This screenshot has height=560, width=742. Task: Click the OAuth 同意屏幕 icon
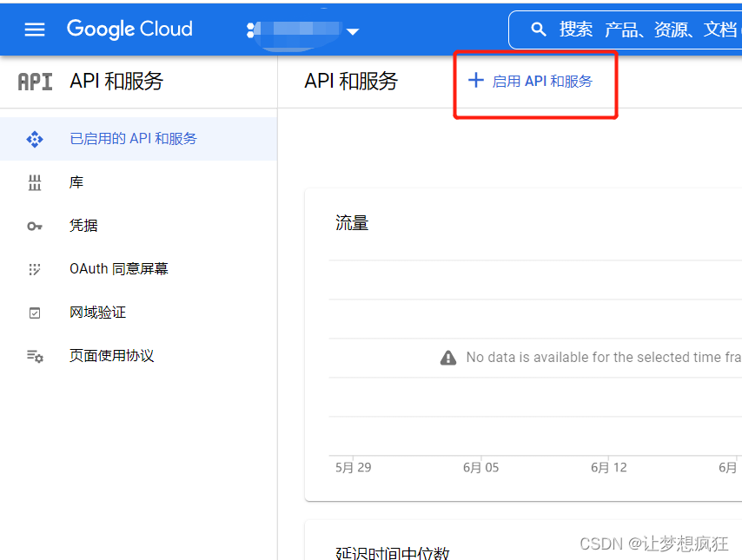tap(34, 268)
